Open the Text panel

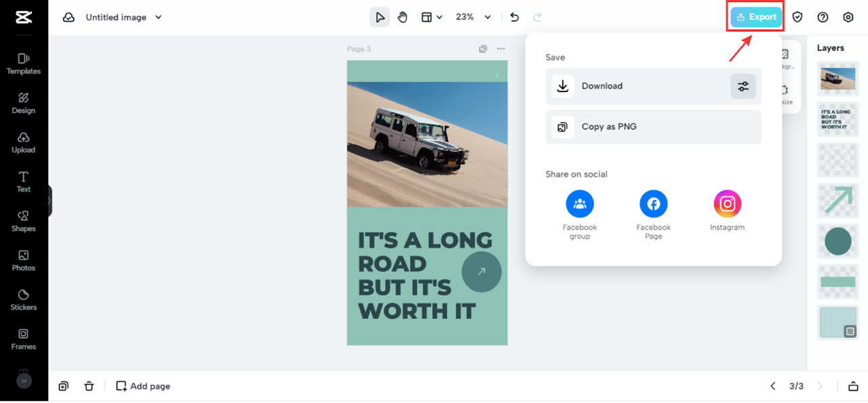click(24, 182)
